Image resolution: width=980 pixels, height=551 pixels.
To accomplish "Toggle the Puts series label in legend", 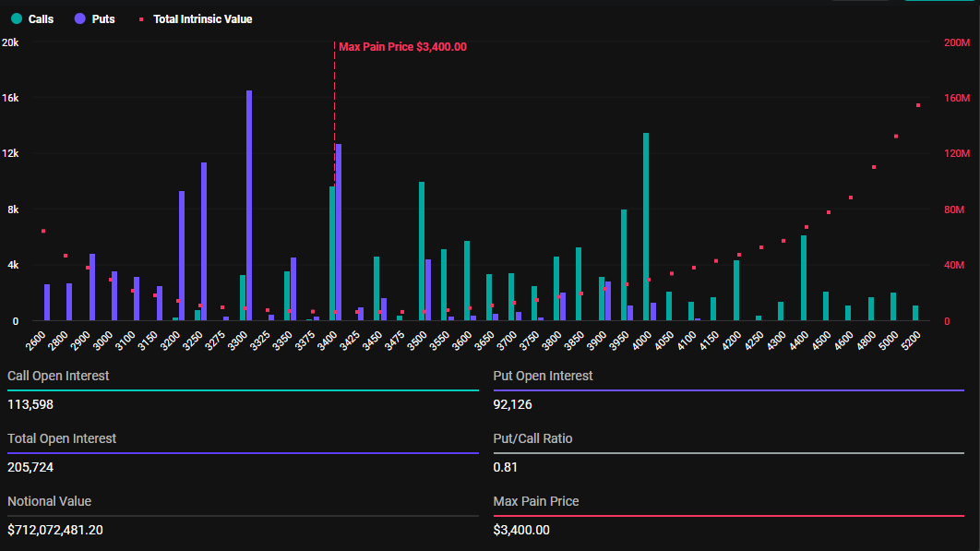I will click(103, 18).
